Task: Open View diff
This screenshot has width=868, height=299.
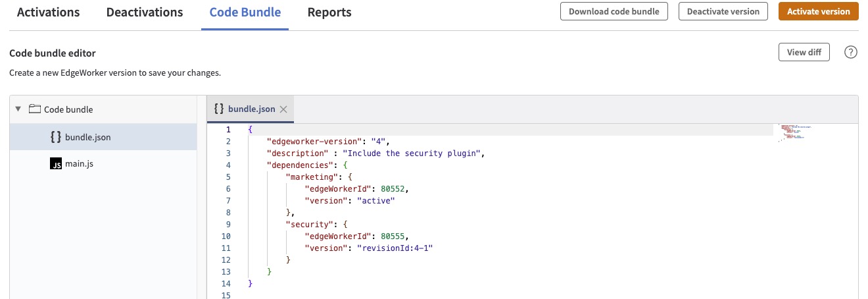Action: click(804, 53)
